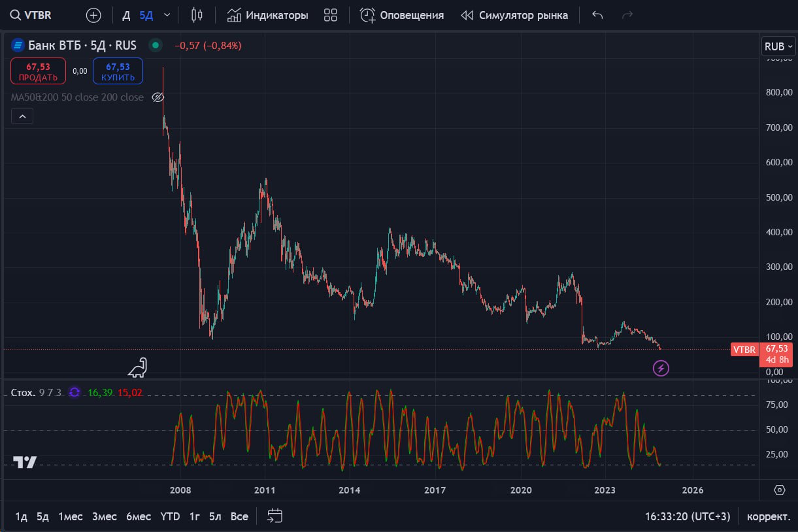Image resolution: width=798 pixels, height=532 pixels.
Task: Set range to 1мес
Action: [71, 516]
